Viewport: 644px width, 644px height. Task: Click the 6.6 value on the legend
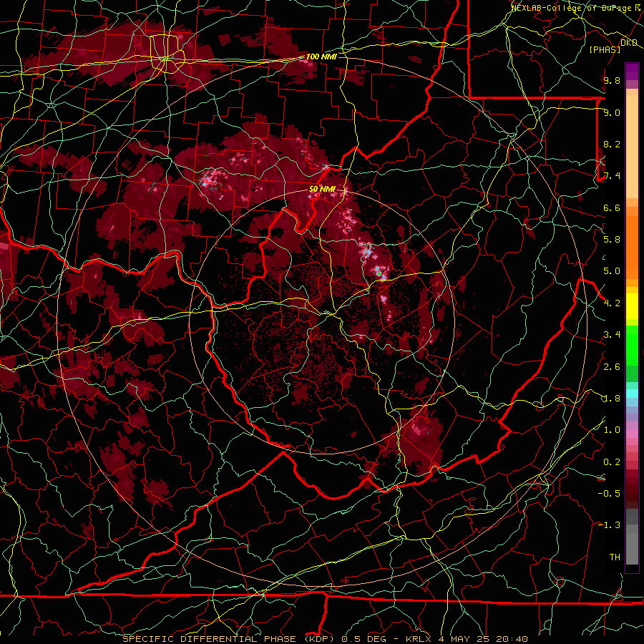(612, 208)
